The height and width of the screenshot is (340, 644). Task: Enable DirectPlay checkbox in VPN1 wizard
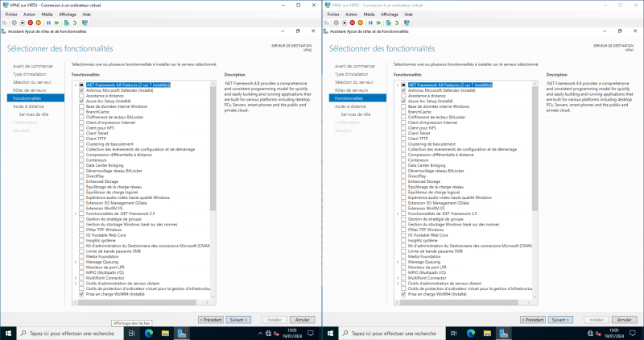pyautogui.click(x=403, y=176)
